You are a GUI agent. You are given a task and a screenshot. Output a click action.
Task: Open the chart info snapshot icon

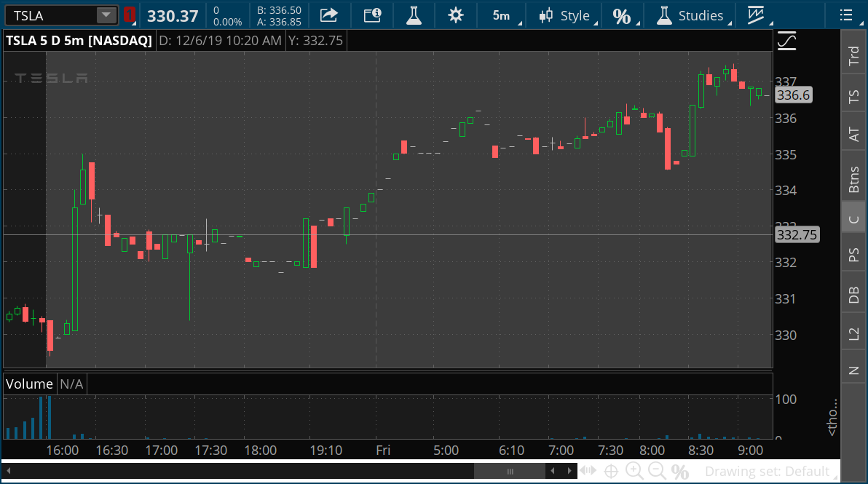372,15
